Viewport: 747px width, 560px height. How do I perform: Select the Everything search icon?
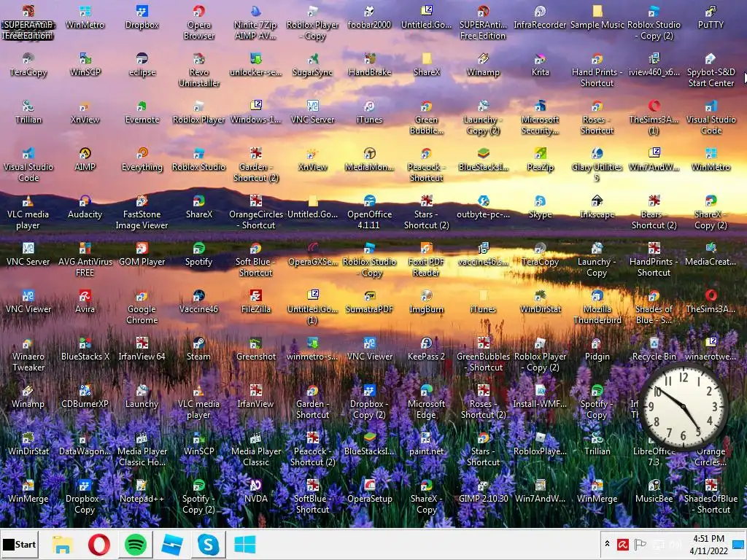(142, 160)
